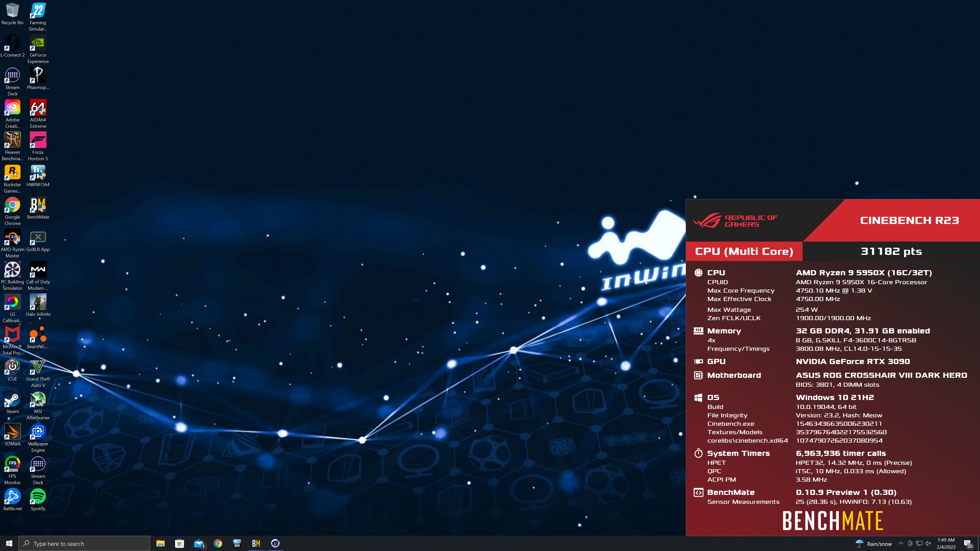The height and width of the screenshot is (551, 980).
Task: Open PC Building Simulator icon
Action: (x=13, y=276)
